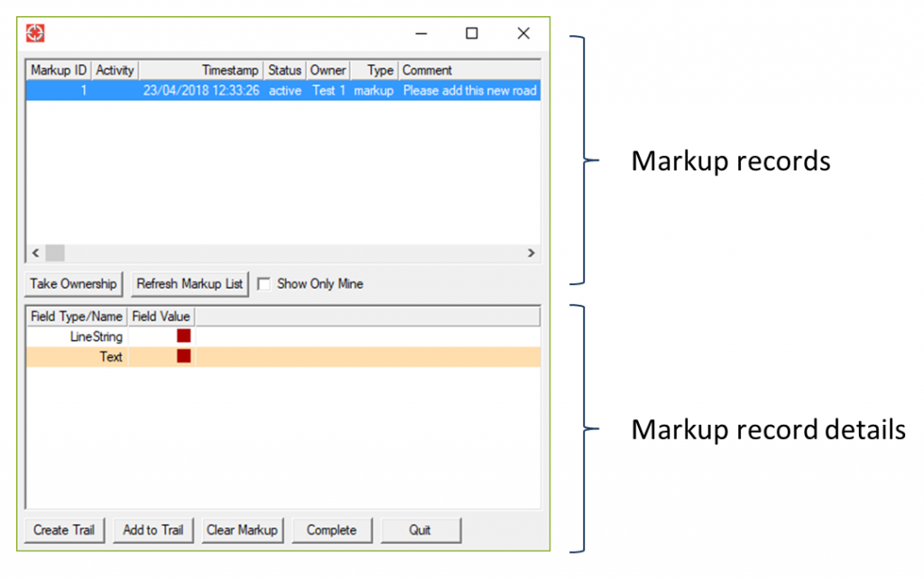Click the Take Ownership button
Viewport: 924px width, 578px height.
pyautogui.click(x=73, y=283)
